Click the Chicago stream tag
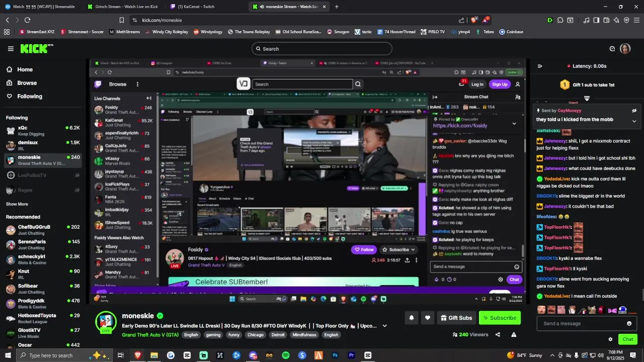 pos(256,335)
